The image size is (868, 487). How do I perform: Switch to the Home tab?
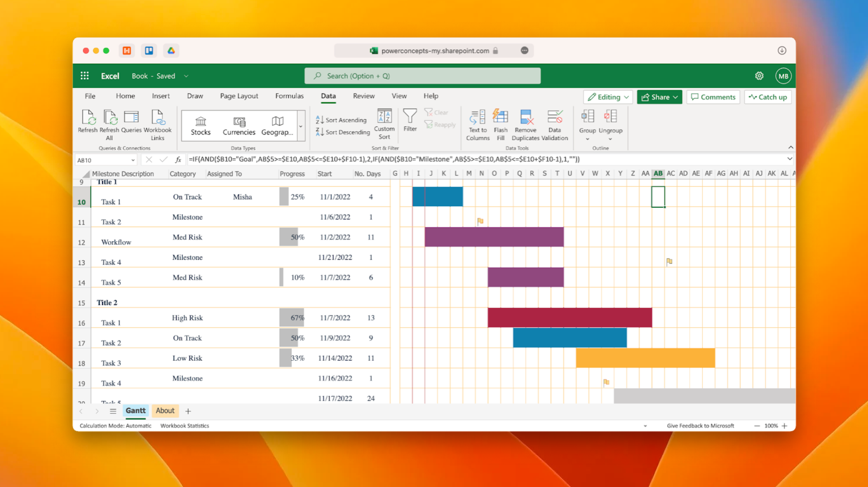pyautogui.click(x=125, y=96)
